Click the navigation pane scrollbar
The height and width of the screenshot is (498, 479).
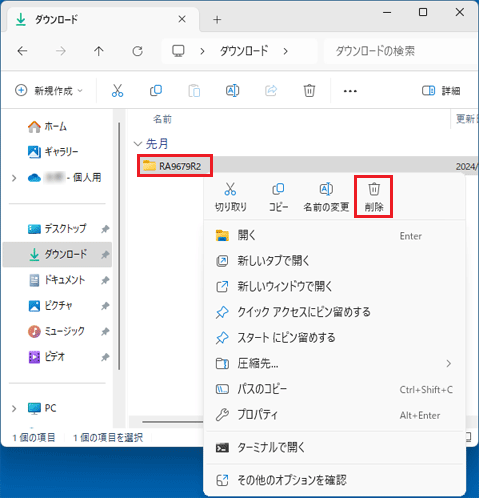click(119, 246)
